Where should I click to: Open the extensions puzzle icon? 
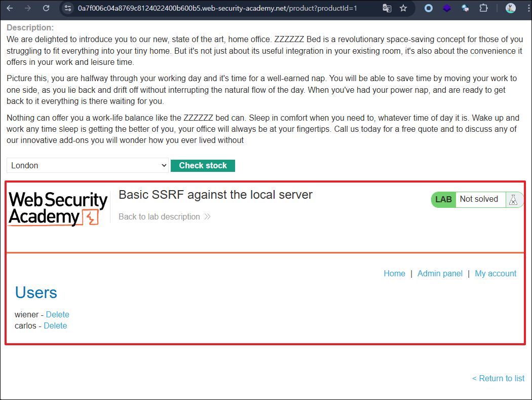(x=483, y=8)
